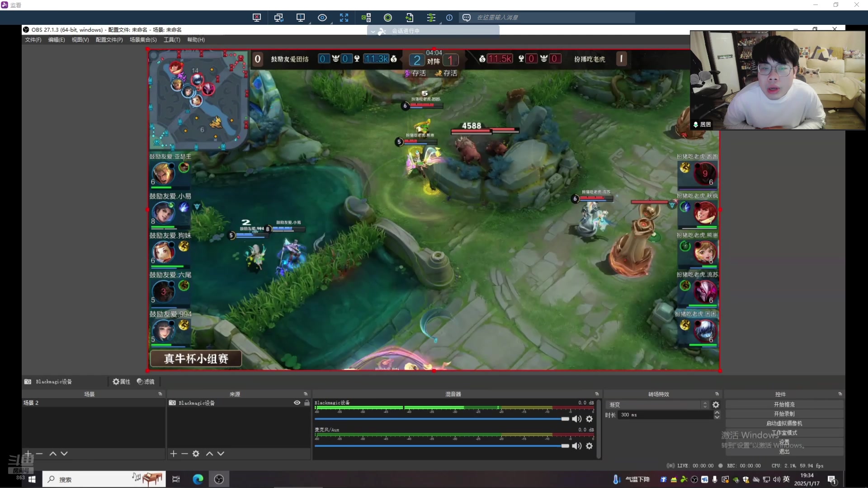Image resolution: width=868 pixels, height=488 pixels.
Task: Open source 滤镜 filters button
Action: [146, 382]
